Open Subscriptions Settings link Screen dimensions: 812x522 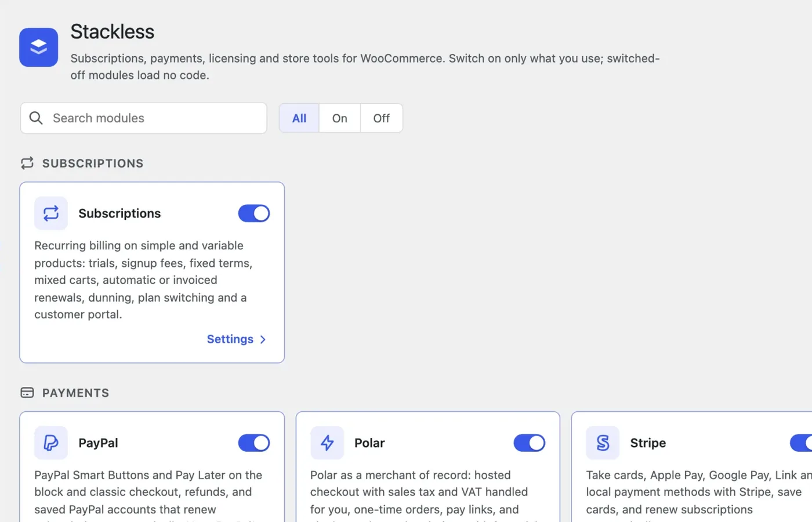(x=237, y=339)
